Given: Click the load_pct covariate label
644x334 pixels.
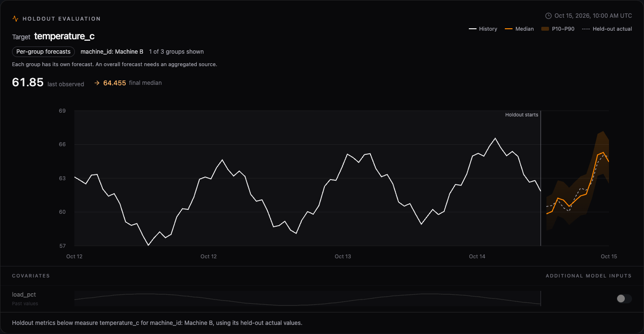Looking at the screenshot, I should tap(24, 295).
